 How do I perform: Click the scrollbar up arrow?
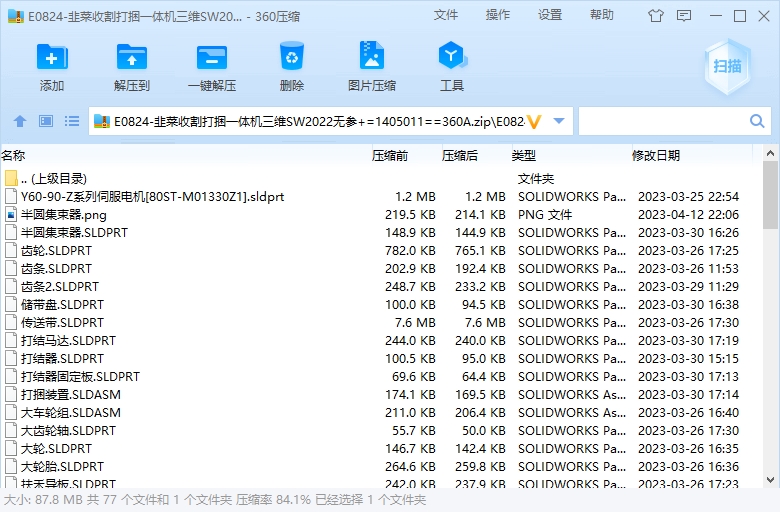tap(771, 153)
